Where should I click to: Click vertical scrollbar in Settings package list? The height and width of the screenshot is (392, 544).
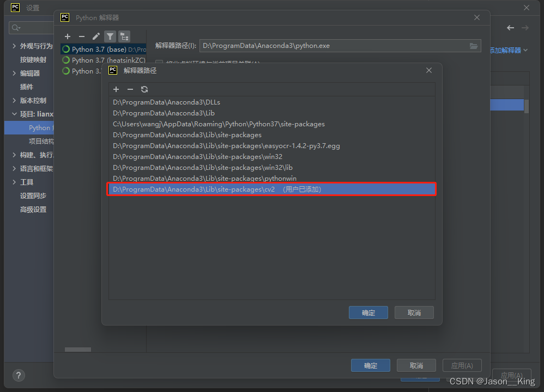click(x=527, y=106)
